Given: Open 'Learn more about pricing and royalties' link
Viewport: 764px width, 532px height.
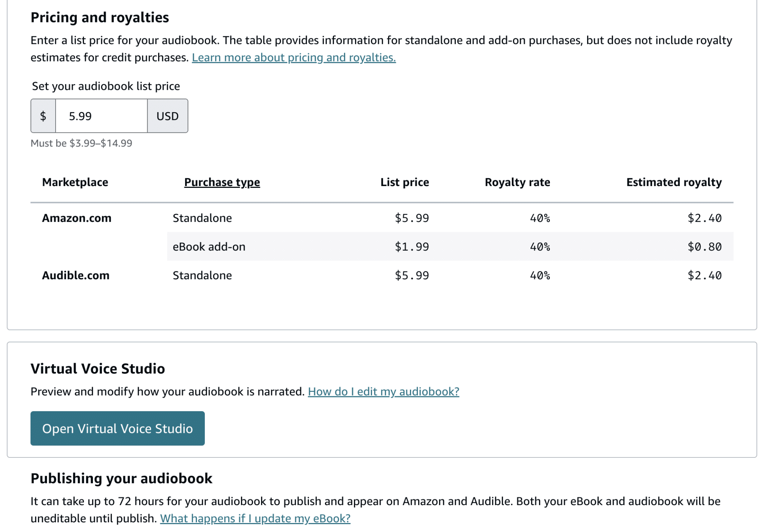Looking at the screenshot, I should coord(294,57).
